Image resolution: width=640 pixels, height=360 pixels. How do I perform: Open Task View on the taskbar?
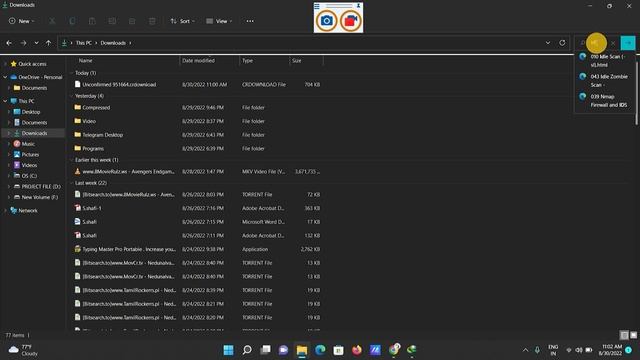pos(265,350)
